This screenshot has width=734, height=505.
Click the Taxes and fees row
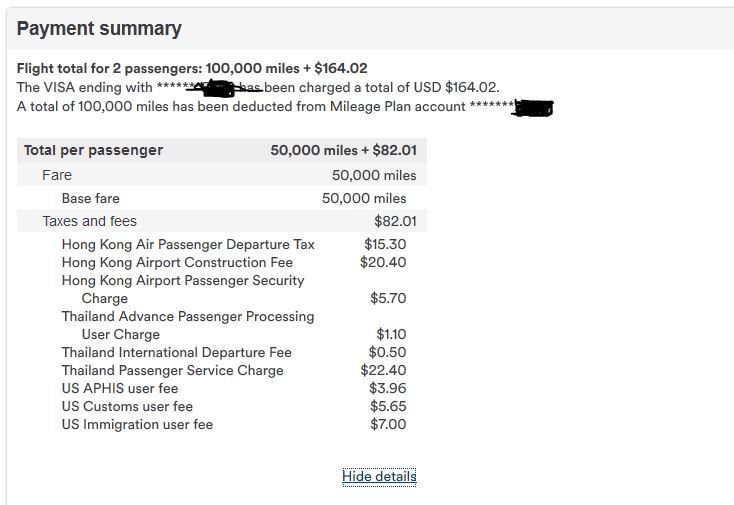[x=89, y=221]
